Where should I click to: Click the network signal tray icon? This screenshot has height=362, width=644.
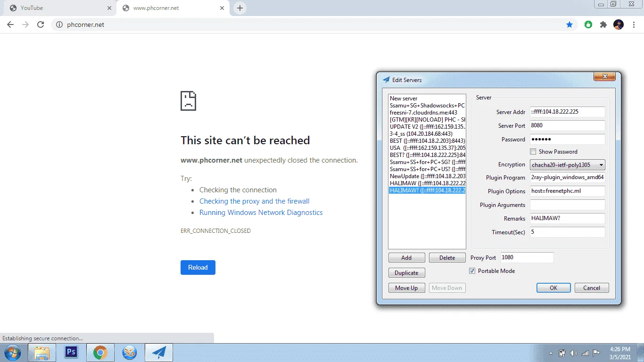[x=585, y=353]
